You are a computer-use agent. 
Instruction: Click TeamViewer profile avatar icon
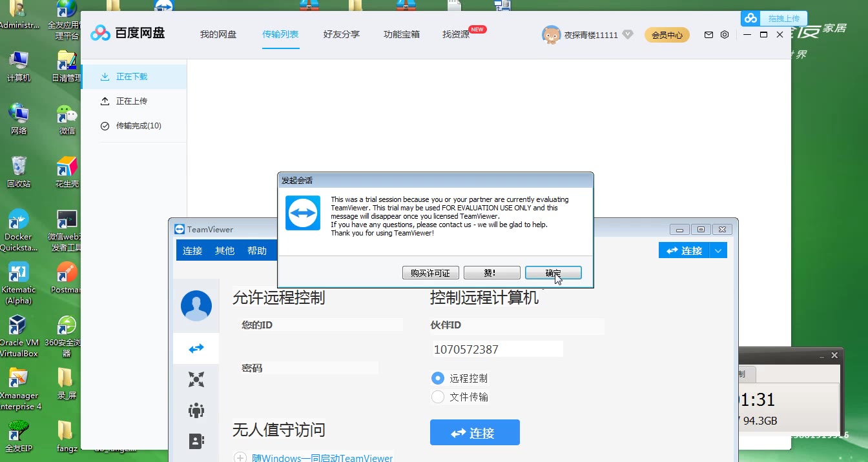coord(196,306)
